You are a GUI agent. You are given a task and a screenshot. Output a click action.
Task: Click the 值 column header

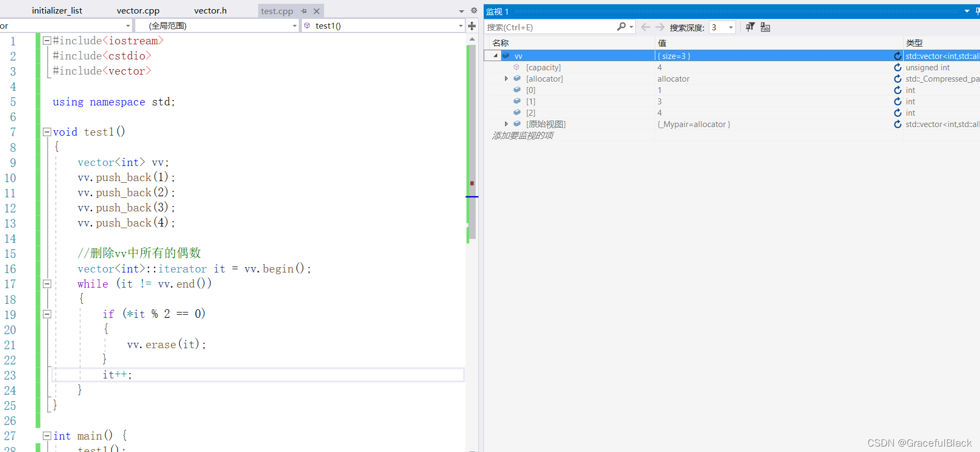tap(662, 43)
